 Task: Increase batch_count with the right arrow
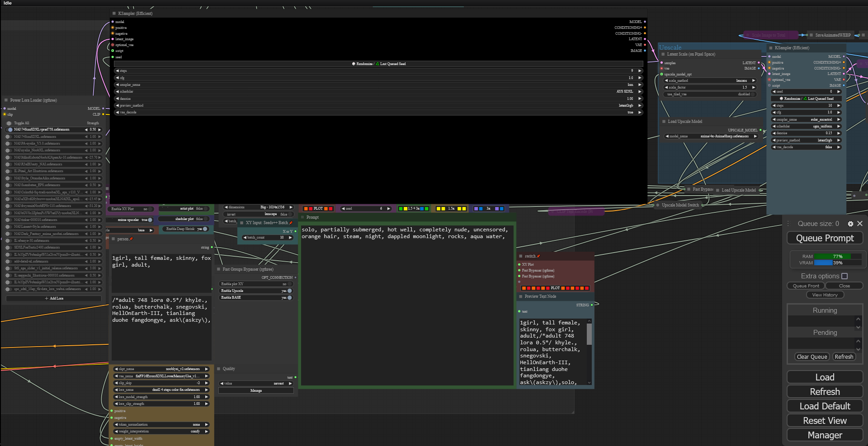290,238
